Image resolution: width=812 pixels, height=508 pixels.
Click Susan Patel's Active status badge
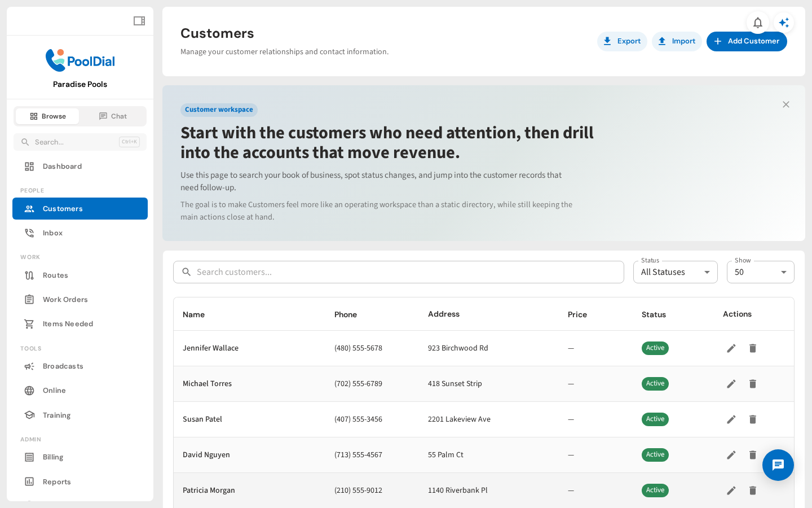pos(655,419)
